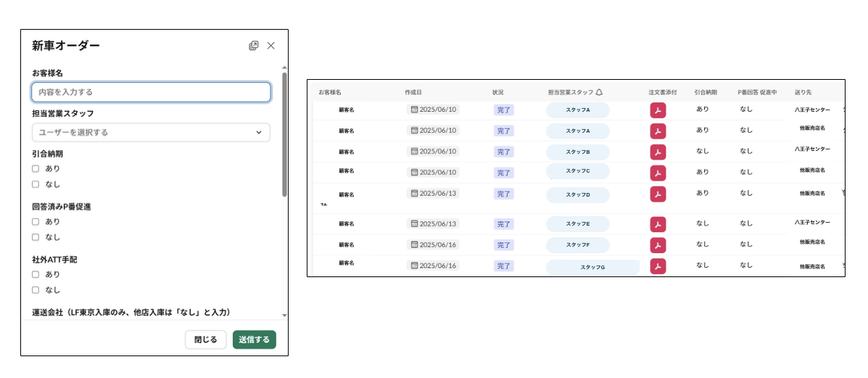The image size is (868, 378).
Task: Check あり under 引合納期
Action: click(36, 168)
